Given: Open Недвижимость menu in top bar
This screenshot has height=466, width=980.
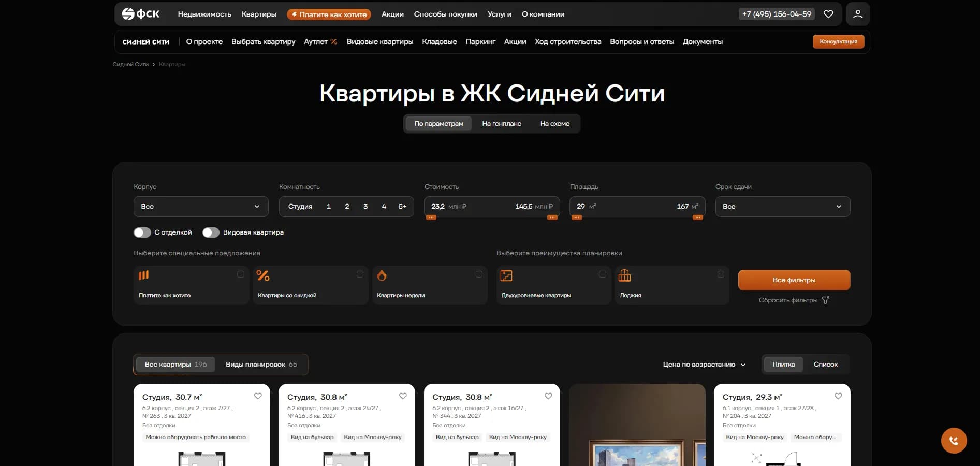Looking at the screenshot, I should (x=204, y=14).
